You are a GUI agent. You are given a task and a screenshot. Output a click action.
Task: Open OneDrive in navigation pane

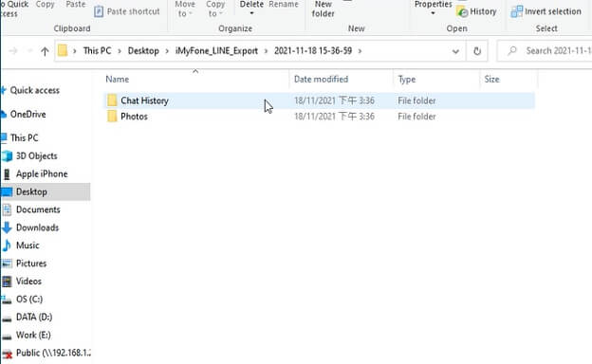[x=28, y=114]
